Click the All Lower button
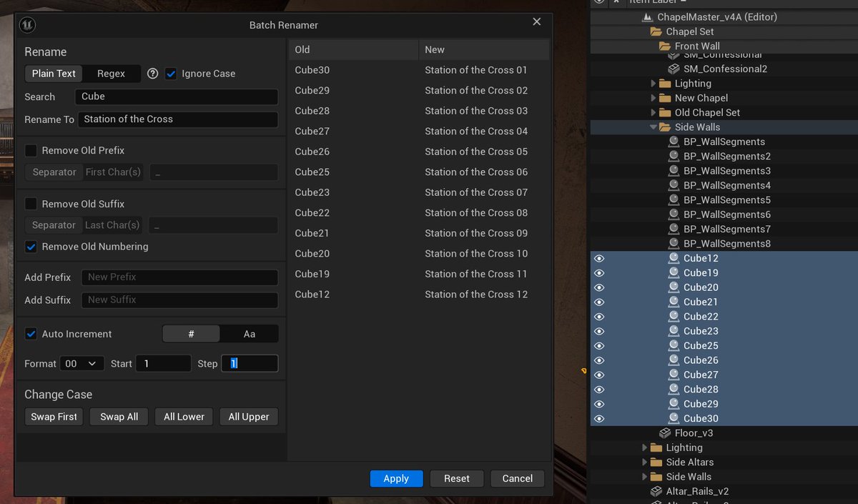The width and height of the screenshot is (858, 504). (184, 417)
